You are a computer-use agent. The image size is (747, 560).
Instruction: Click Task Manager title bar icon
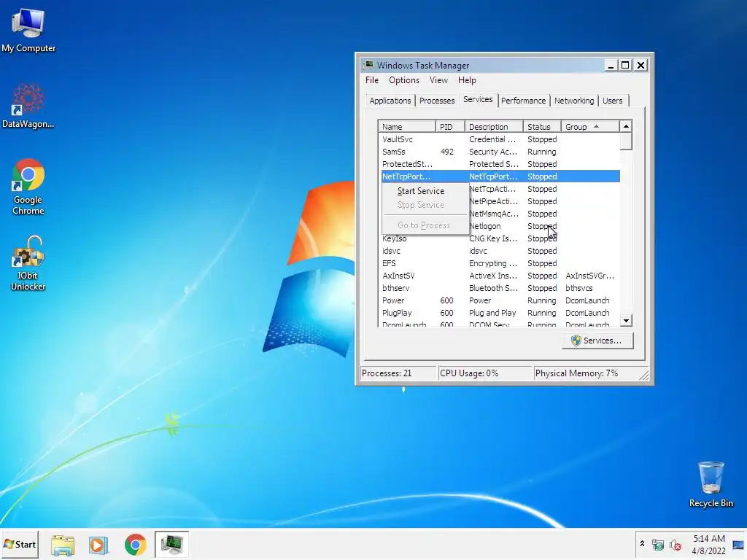368,65
